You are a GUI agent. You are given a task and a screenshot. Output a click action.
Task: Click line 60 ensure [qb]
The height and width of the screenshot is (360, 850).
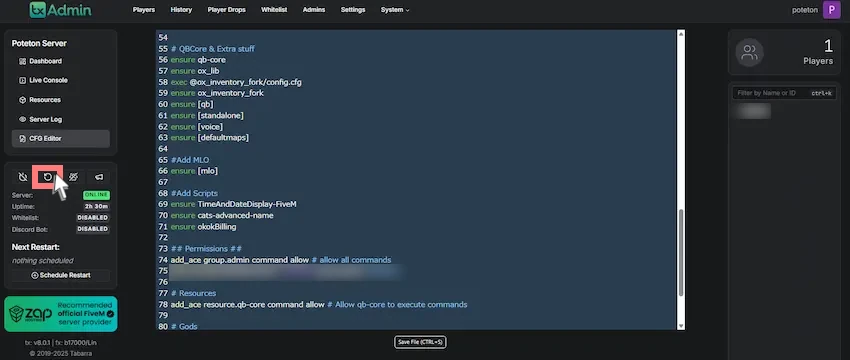click(192, 104)
